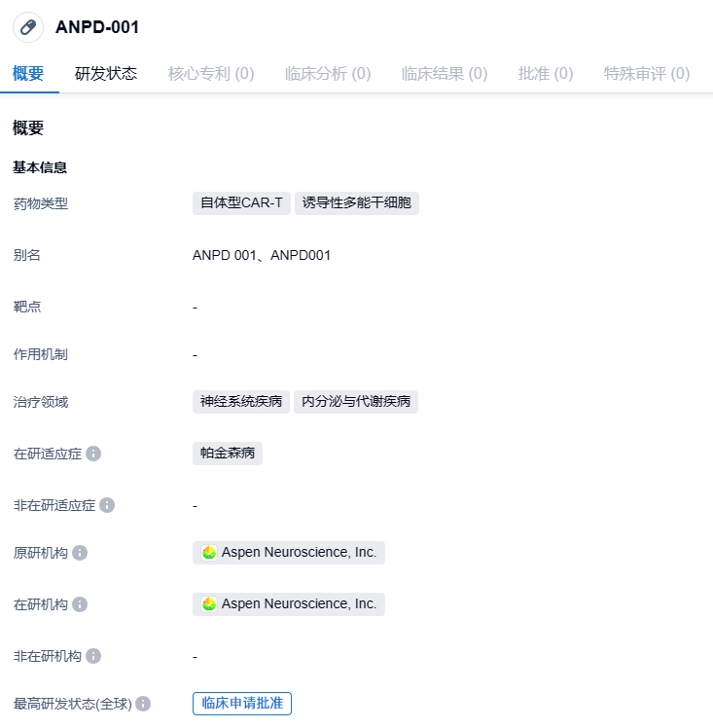Image resolution: width=713 pixels, height=728 pixels.
Task: Select the 概要 tab
Action: pos(28,74)
